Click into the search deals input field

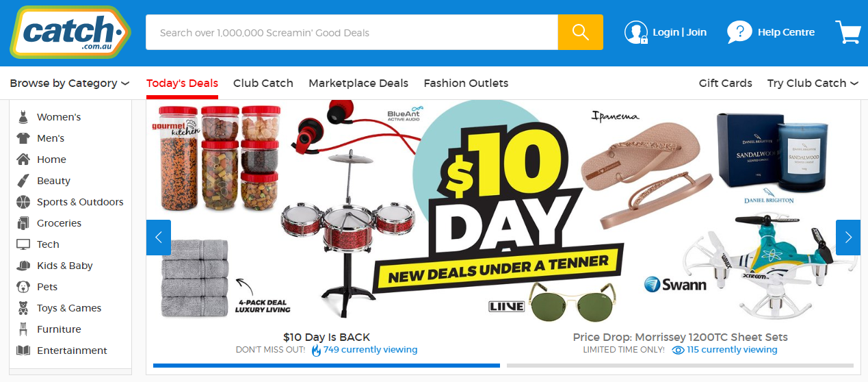tap(352, 32)
